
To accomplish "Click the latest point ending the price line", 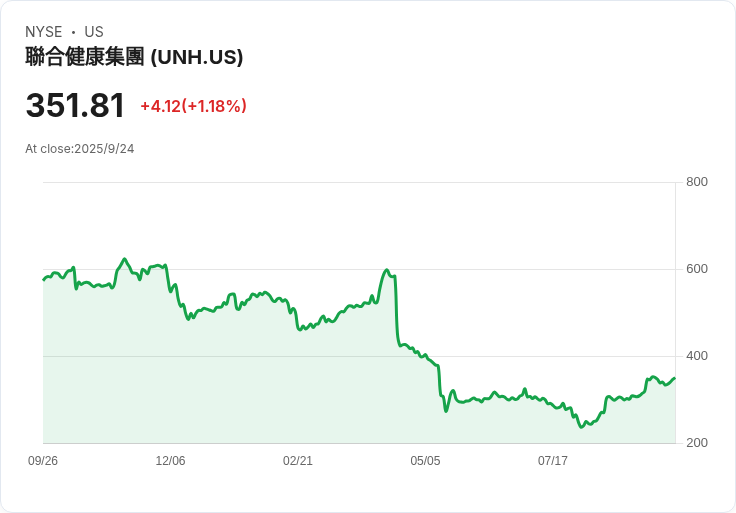I will (674, 378).
